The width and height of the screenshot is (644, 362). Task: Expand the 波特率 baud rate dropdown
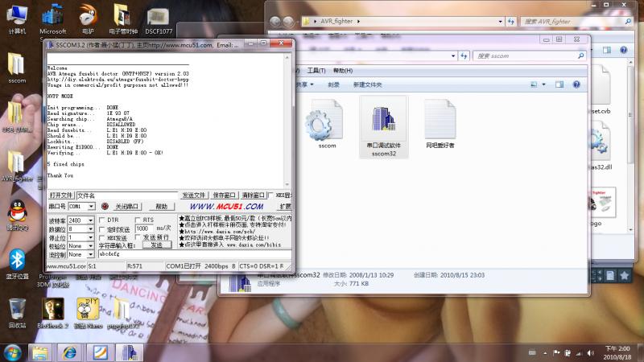click(x=91, y=220)
